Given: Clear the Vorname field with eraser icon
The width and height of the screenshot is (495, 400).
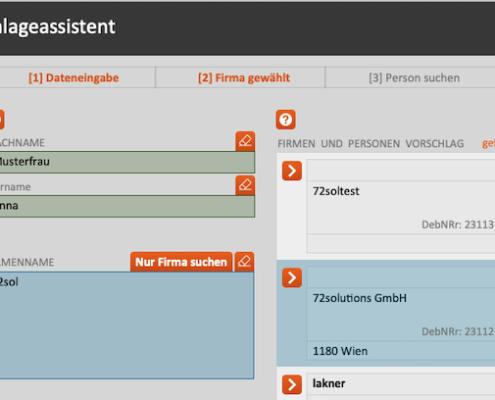Looking at the screenshot, I should click(245, 185).
